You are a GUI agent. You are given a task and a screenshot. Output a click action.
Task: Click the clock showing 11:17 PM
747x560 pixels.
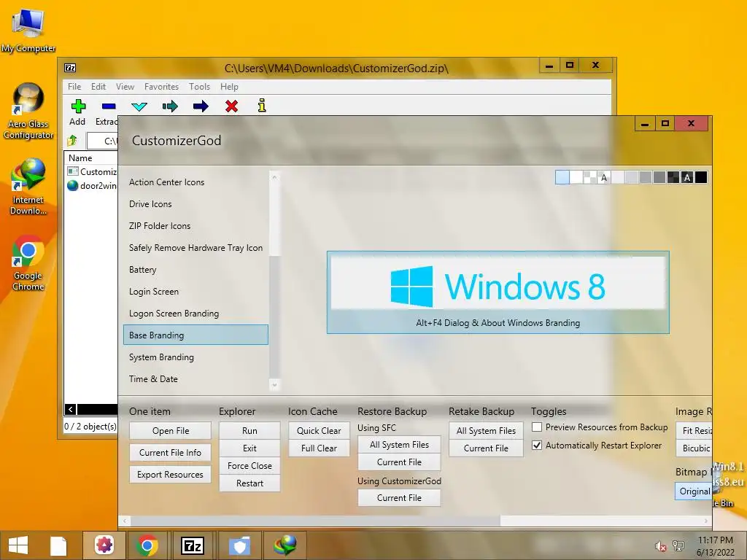715,540
